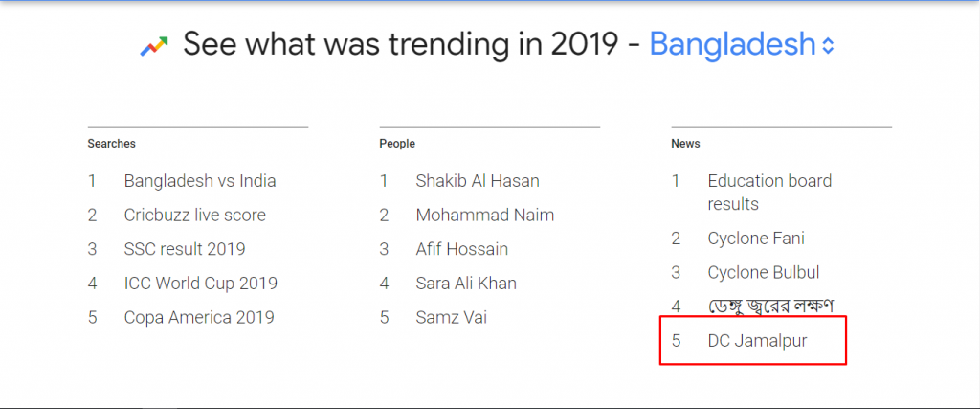Open the Bengali dengue news item
This screenshot has width=980, height=409.
(770, 307)
